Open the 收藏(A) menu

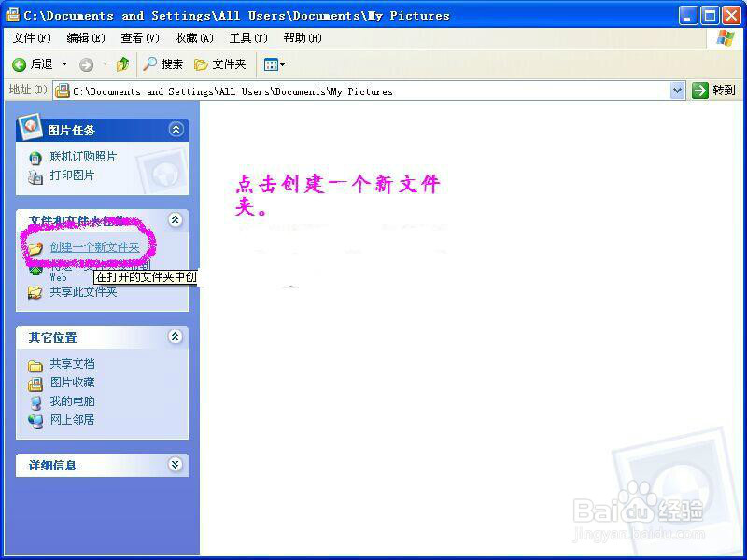click(x=194, y=38)
